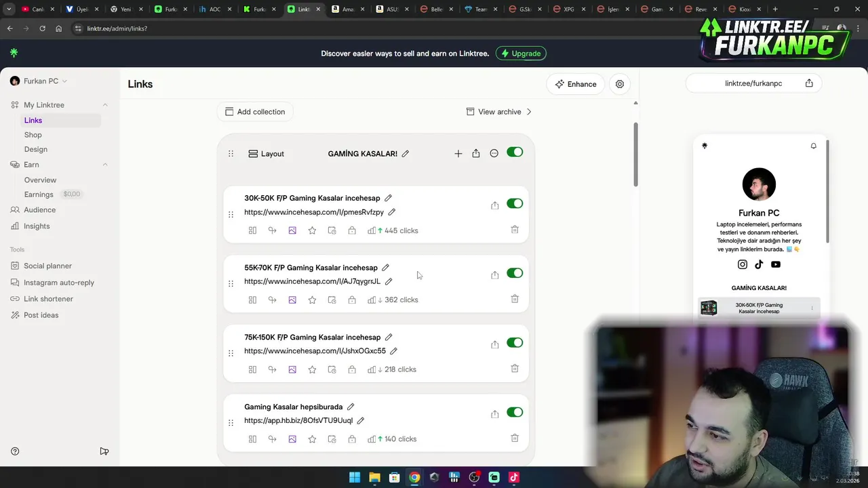Open more options for GAMİNG KASALAR! collection
Image resolution: width=868 pixels, height=488 pixels.
[494, 154]
